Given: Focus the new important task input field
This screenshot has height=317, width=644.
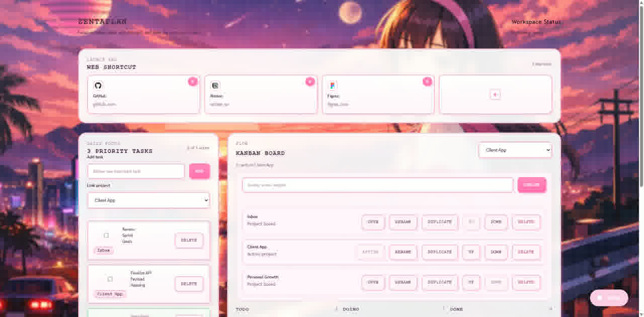Looking at the screenshot, I should [136, 171].
